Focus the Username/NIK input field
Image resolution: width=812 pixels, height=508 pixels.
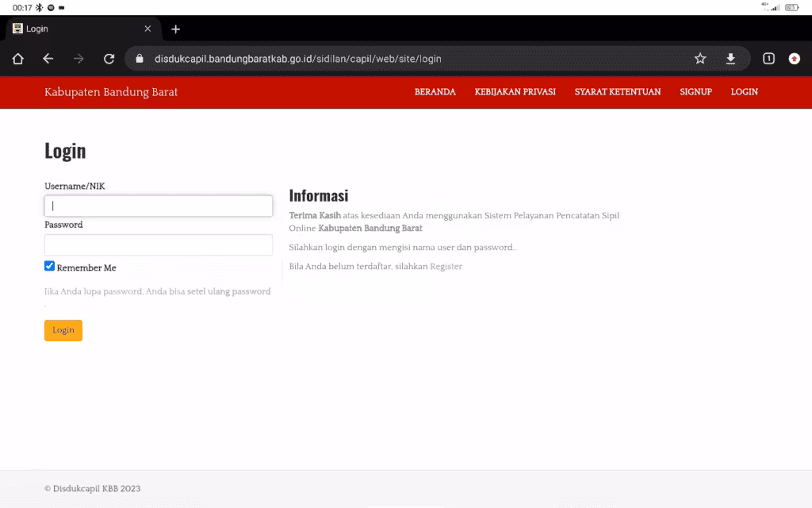[x=159, y=206]
